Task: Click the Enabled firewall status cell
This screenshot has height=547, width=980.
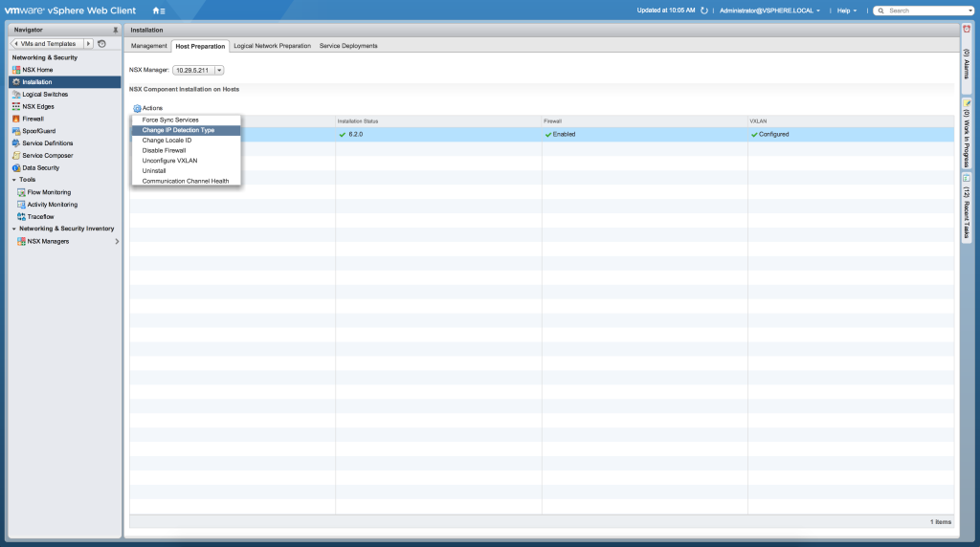Action: coord(644,134)
